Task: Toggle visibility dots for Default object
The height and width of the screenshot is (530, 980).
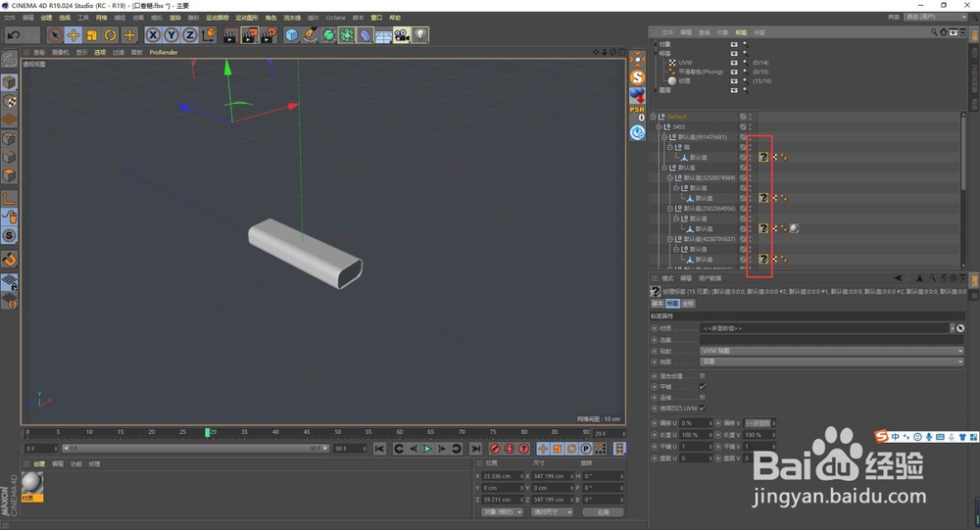Action: [x=750, y=117]
